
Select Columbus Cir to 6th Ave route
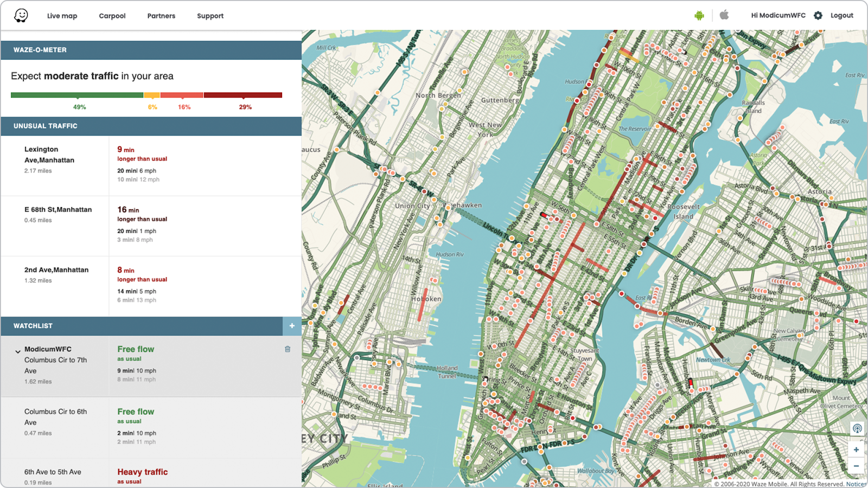tap(55, 417)
